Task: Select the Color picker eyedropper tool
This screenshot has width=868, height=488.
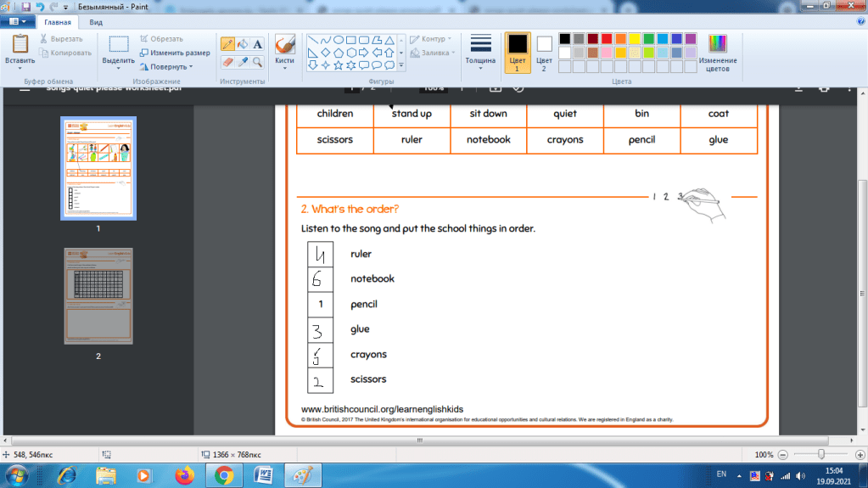Action: click(x=243, y=62)
